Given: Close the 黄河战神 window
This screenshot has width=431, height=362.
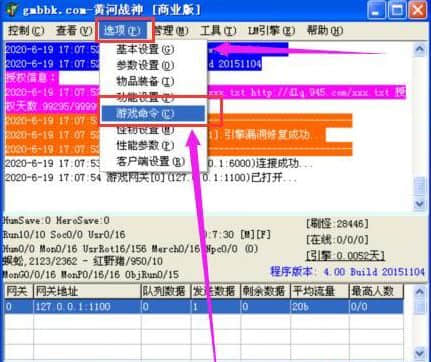Looking at the screenshot, I should [418, 10].
